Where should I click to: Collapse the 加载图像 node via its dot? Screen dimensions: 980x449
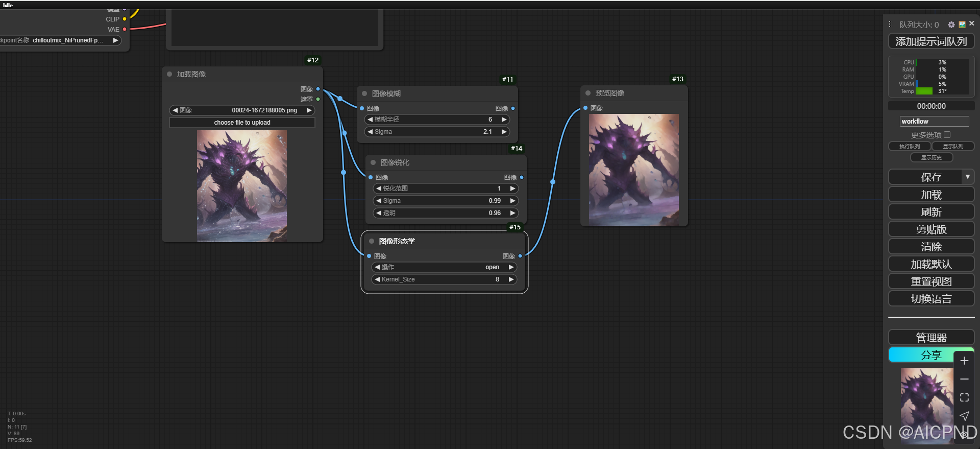169,74
